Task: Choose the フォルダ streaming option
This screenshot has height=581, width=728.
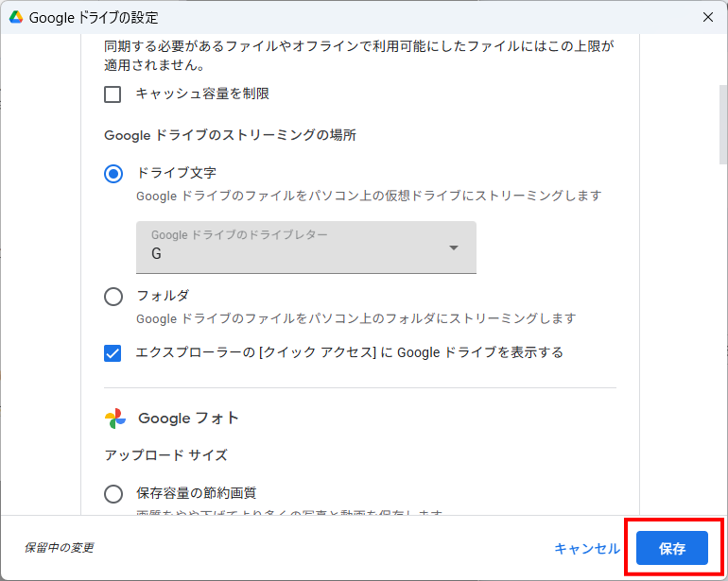Action: point(113,297)
